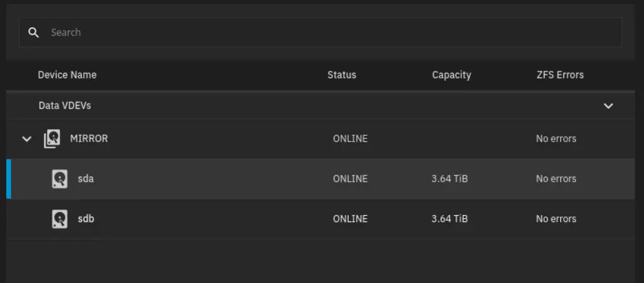This screenshot has height=283, width=644.
Task: Select the sdb disk row
Action: [321, 219]
